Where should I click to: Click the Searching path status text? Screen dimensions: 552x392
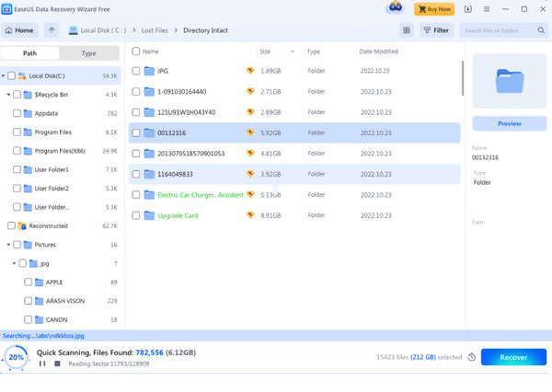(43, 336)
